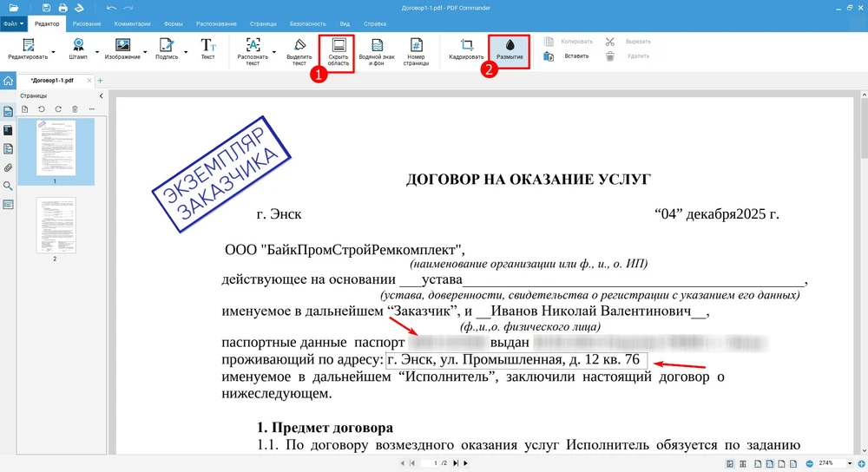868x472 pixels.
Task: Click the Скрыть область tool
Action: point(339,51)
